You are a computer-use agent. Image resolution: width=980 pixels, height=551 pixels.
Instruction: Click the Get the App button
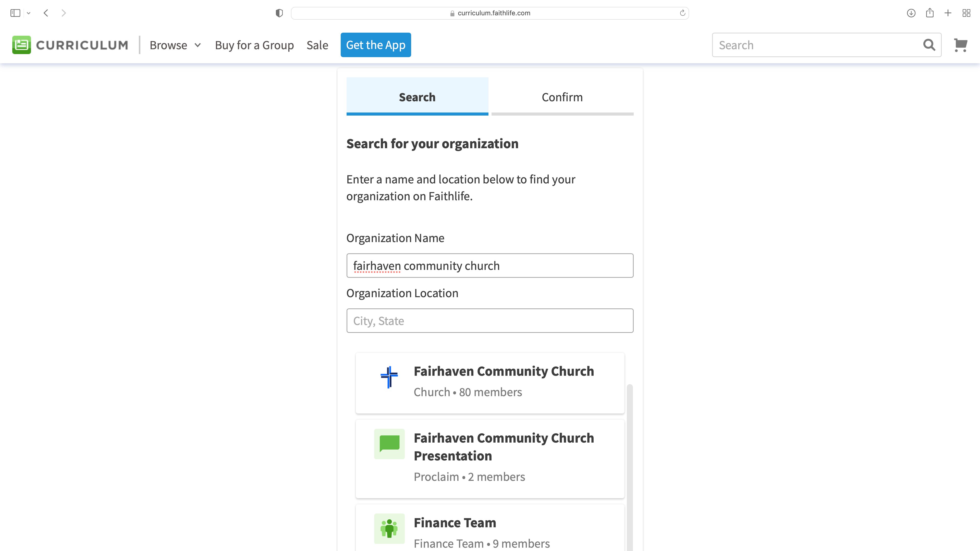[x=375, y=45]
